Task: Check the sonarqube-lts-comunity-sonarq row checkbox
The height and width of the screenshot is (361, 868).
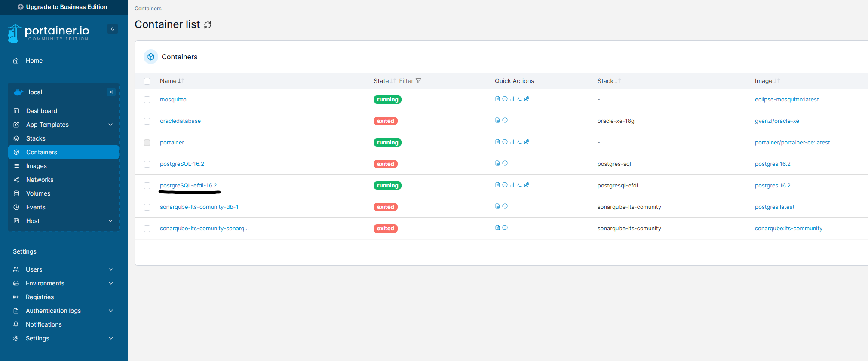Action: 147,229
